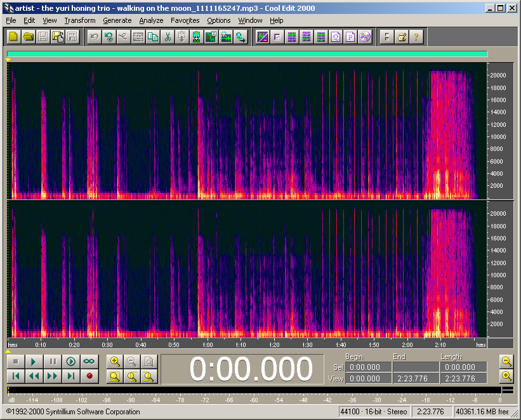Viewport: 521px width, 420px height.
Task: Click the Go to Beginning button
Action: click(16, 376)
